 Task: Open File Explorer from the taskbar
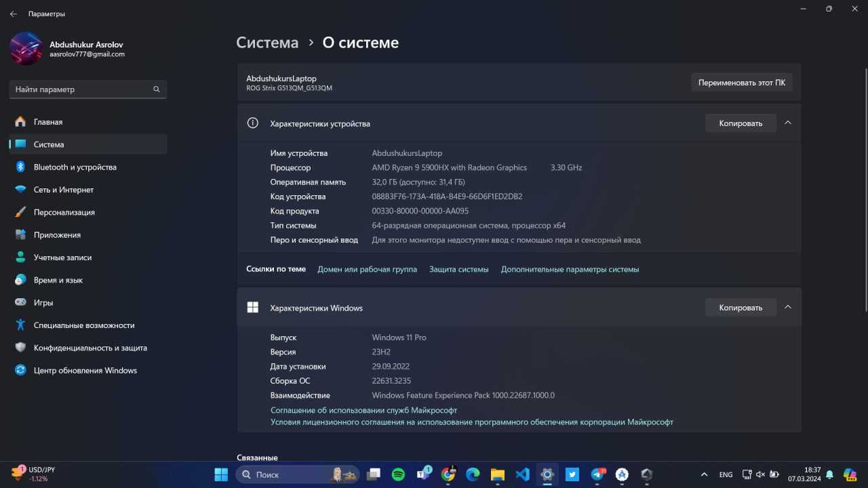click(498, 474)
